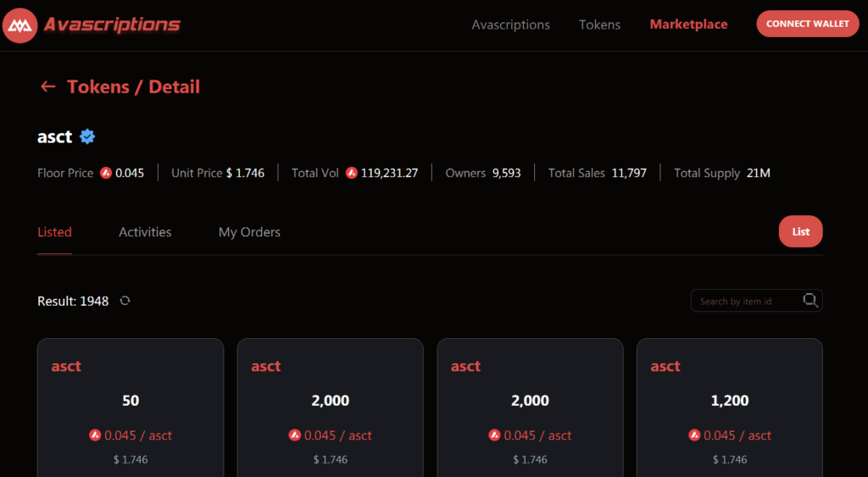Click the AVAX price icon in the 1,200 asct card
868x477 pixels.
point(694,435)
